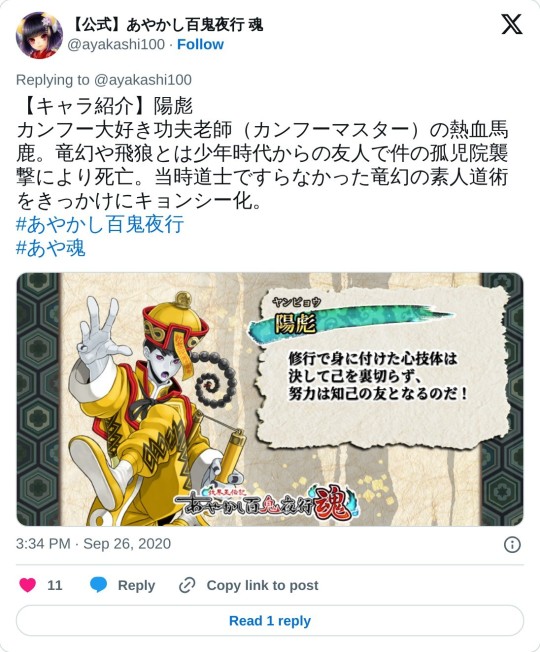Click the tweet info circle icon
Screen dimensions: 540x652
pos(512,544)
